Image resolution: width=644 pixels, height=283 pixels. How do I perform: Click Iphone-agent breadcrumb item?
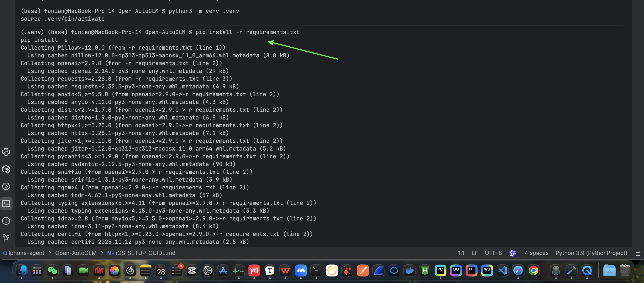click(26, 253)
